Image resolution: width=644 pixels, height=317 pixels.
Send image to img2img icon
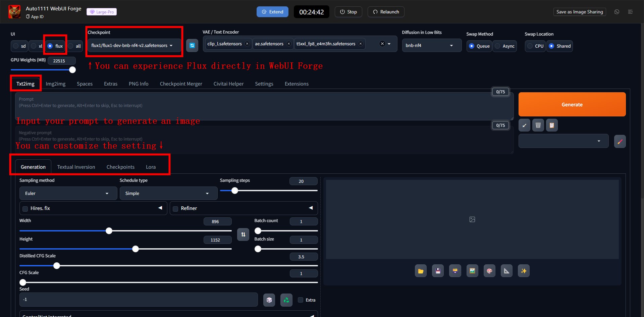472,271
